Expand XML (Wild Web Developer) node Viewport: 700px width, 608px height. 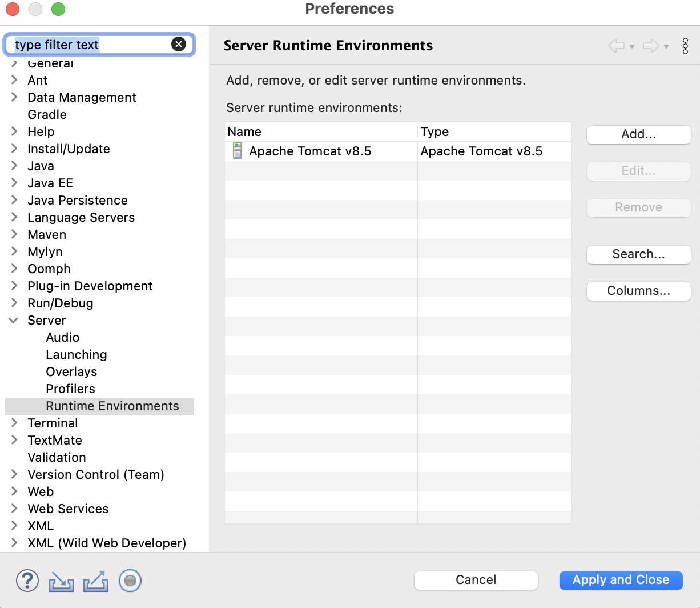(14, 543)
